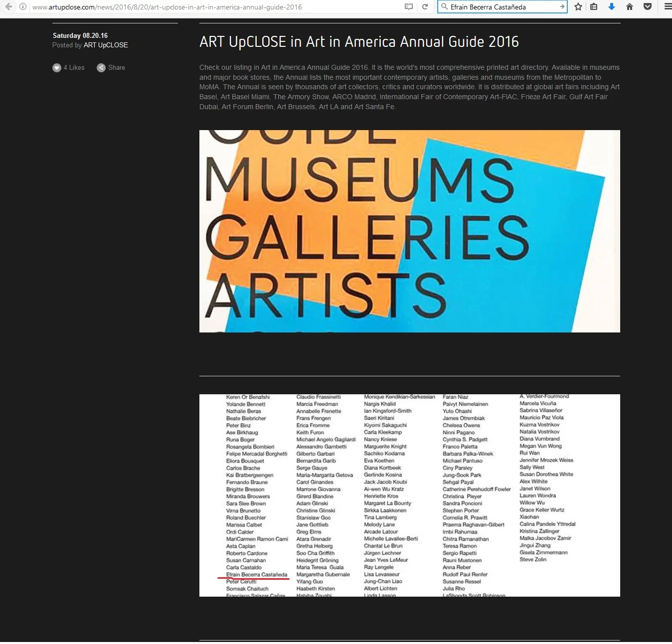Click the 4 Likes label

[x=74, y=68]
